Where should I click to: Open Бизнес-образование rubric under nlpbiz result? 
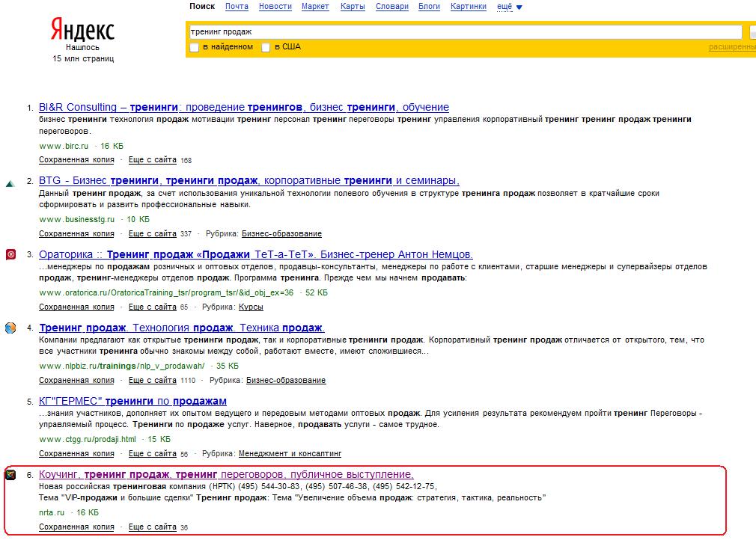tap(286, 380)
